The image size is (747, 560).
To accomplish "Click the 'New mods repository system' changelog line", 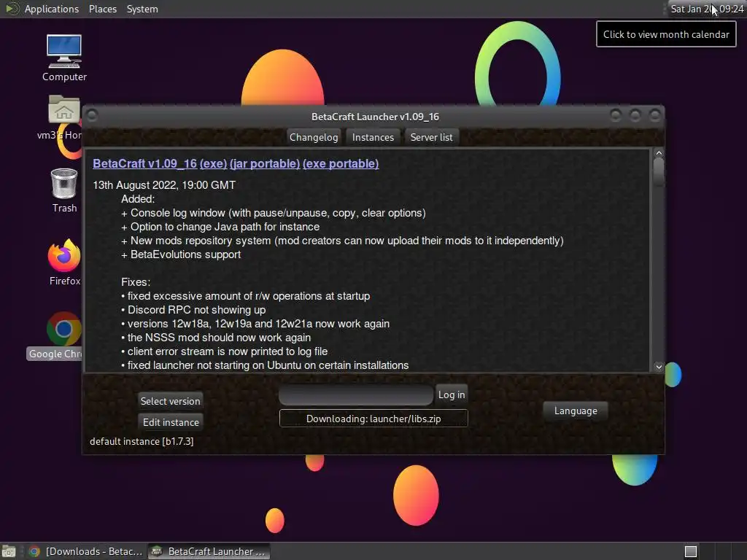I will [342, 241].
